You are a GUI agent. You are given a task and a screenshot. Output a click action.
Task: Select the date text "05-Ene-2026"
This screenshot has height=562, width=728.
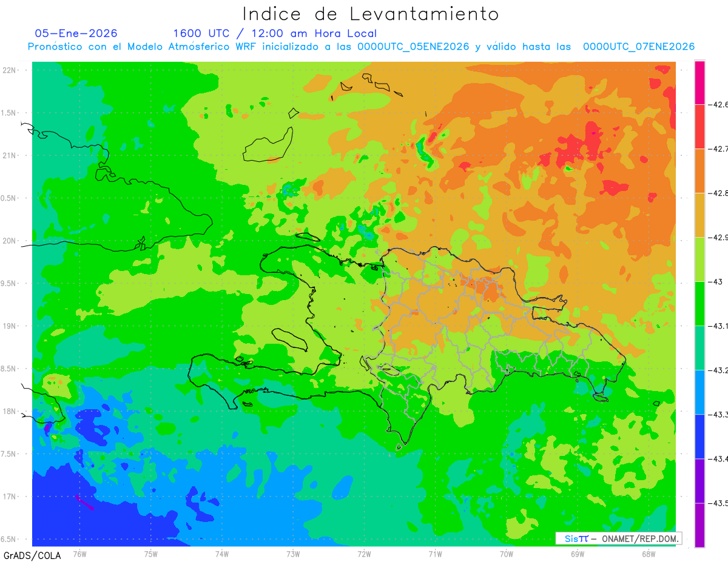coord(76,33)
